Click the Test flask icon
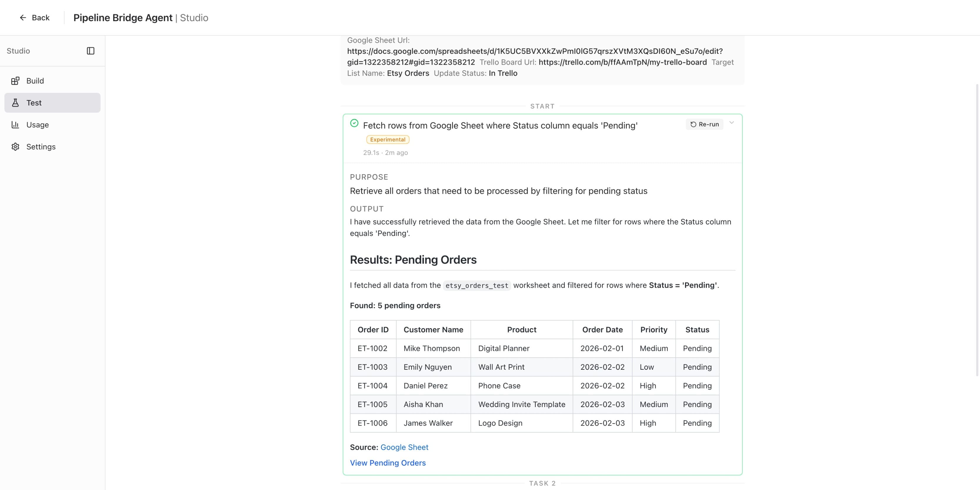This screenshot has height=490, width=980. [x=15, y=102]
